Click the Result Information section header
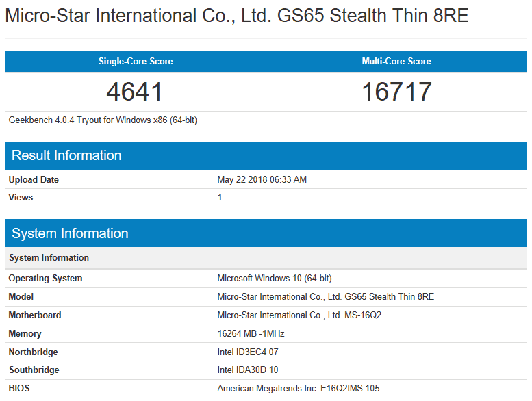 coord(266,155)
